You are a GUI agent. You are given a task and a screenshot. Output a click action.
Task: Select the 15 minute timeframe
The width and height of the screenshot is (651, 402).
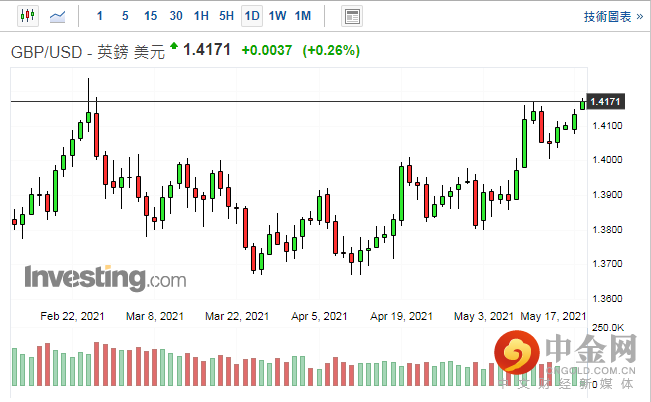tap(150, 16)
